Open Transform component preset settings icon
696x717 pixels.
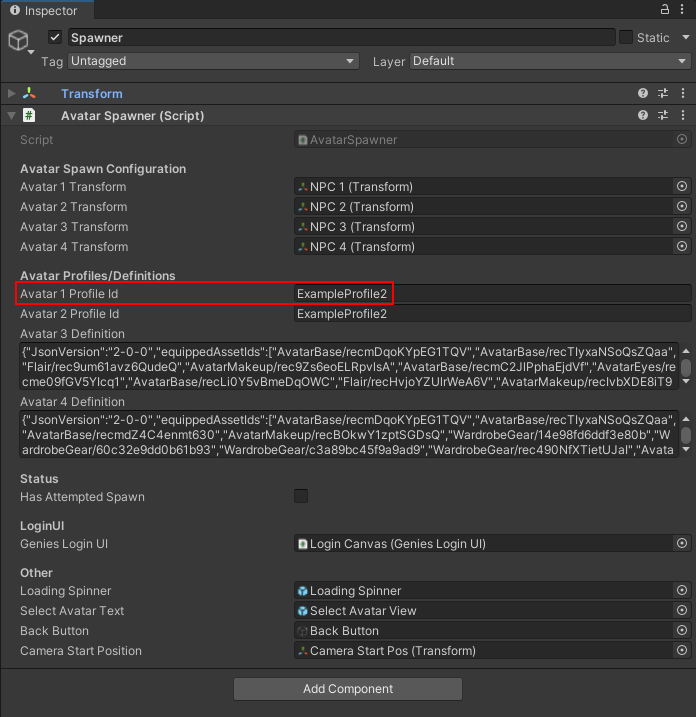click(x=662, y=94)
